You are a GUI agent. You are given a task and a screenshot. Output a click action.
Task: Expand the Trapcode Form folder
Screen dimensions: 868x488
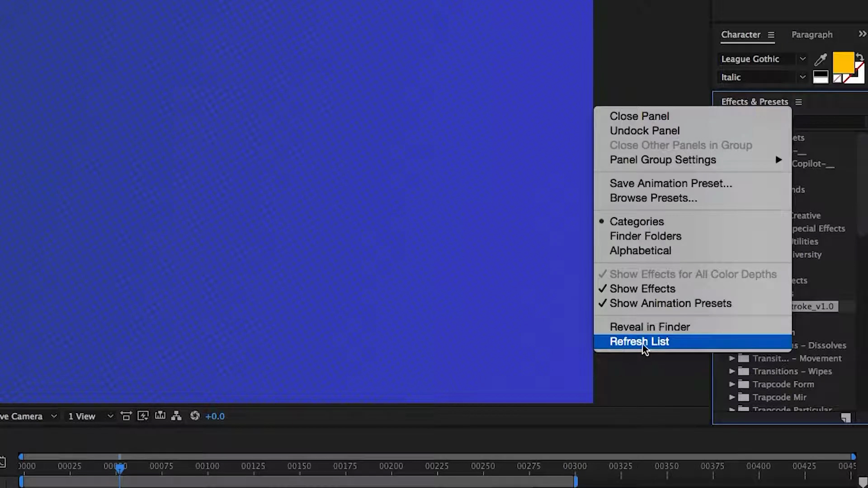[731, 384]
